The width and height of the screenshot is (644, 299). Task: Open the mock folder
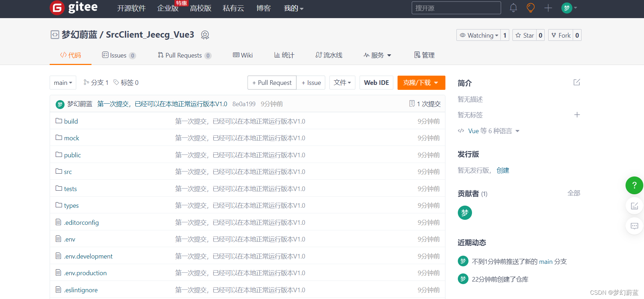(x=71, y=138)
